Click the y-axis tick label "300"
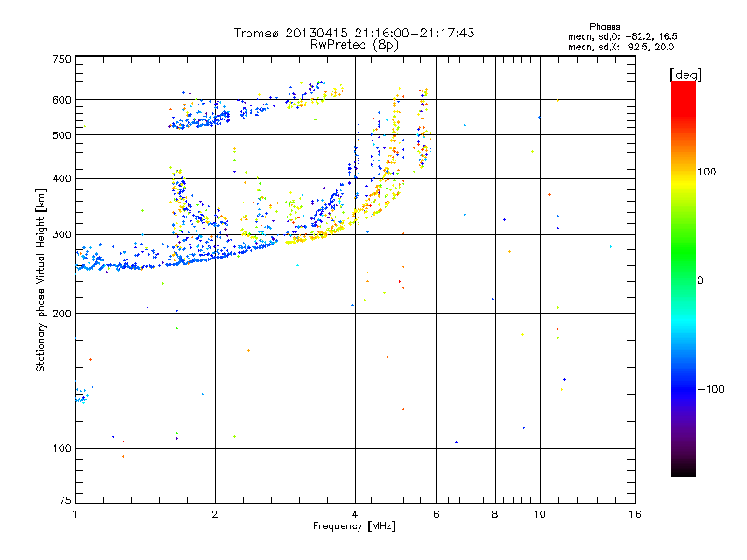Viewport: 747px width, 560px height. [x=62, y=234]
